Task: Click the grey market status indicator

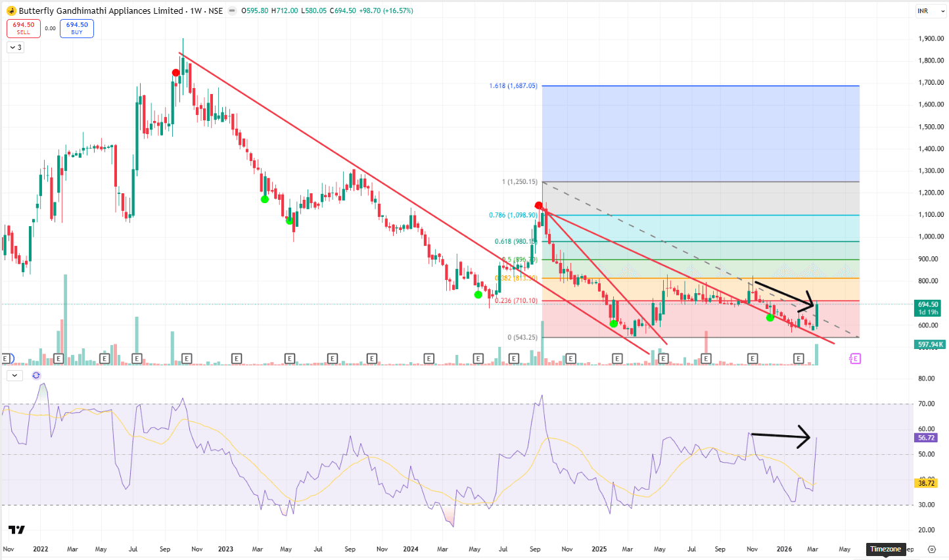Action: [x=232, y=11]
